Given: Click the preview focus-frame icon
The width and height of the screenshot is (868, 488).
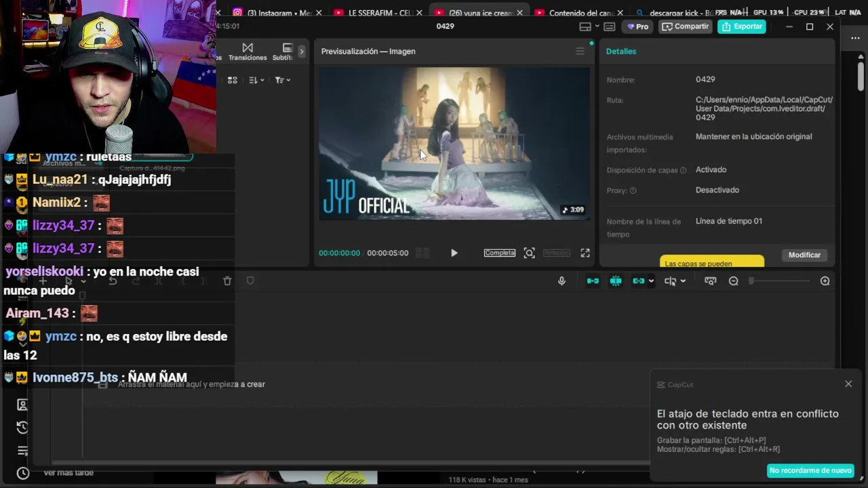Looking at the screenshot, I should click(x=530, y=253).
